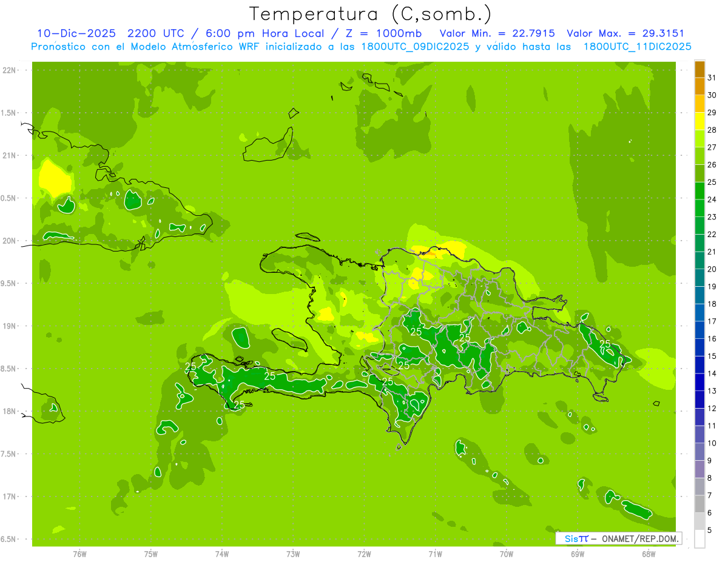
Task: Pick the purple colorbar segment between 9 and 10
Action: pos(699,452)
